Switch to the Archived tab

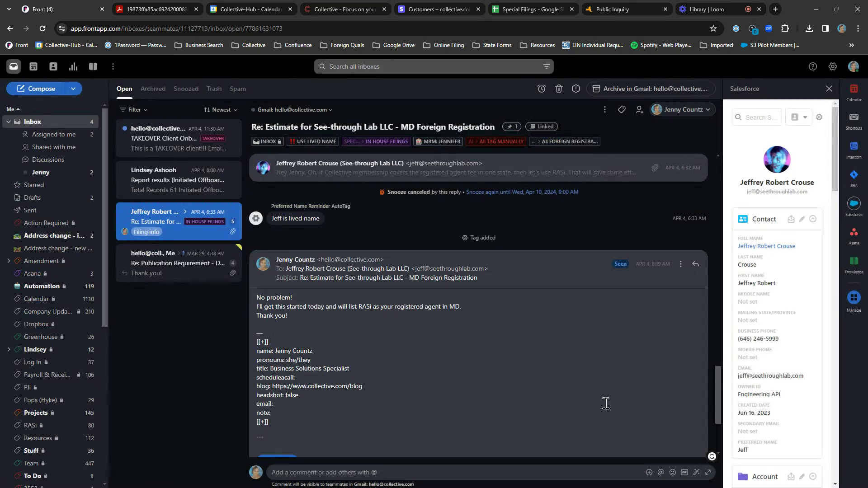pyautogui.click(x=153, y=89)
